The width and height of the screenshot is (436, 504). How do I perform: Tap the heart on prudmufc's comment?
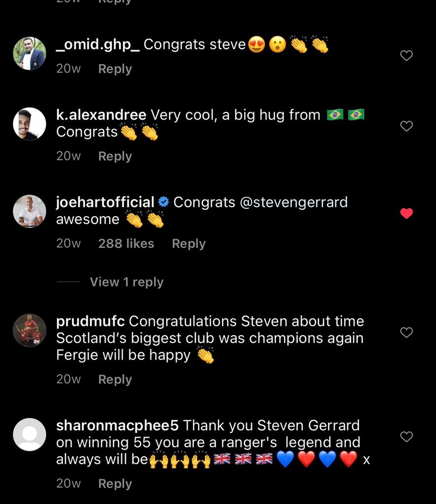click(x=406, y=332)
